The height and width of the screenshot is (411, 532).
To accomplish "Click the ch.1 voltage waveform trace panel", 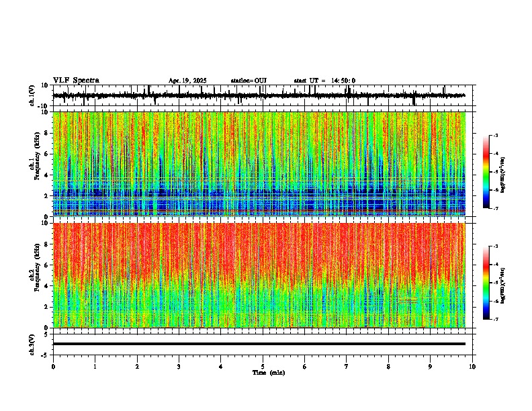I will [263, 95].
